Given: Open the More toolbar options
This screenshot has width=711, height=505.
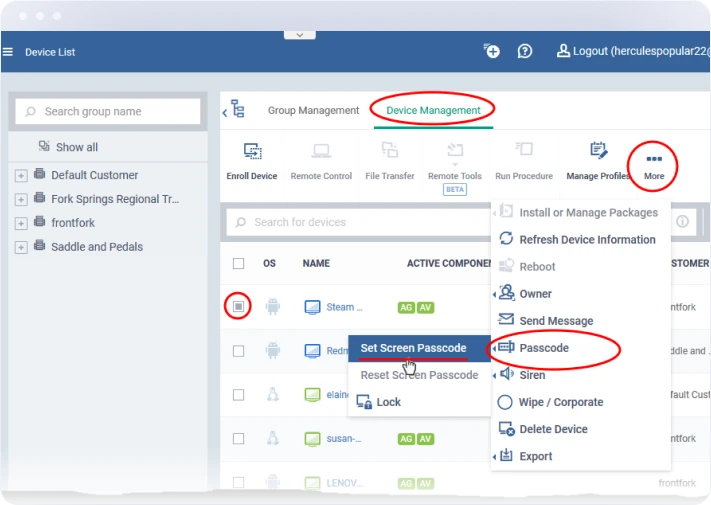Looking at the screenshot, I should [x=653, y=165].
